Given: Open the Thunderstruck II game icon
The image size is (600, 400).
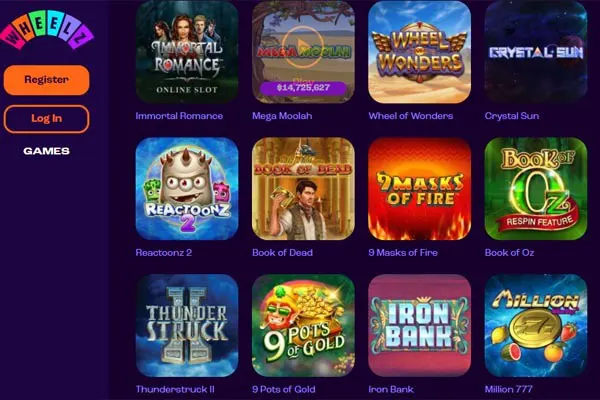Looking at the screenshot, I should [x=187, y=325].
